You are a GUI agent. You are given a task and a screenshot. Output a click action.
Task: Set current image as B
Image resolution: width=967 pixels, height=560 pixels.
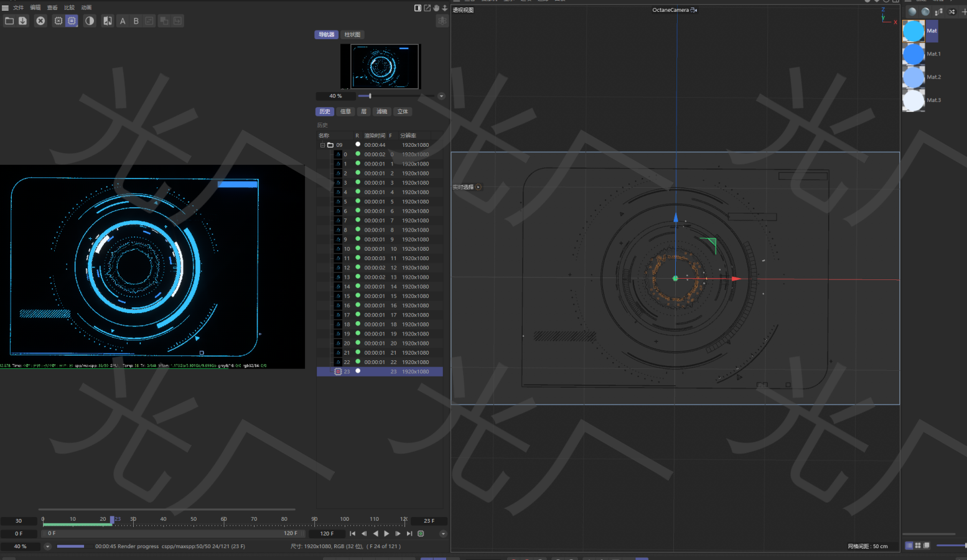point(136,21)
